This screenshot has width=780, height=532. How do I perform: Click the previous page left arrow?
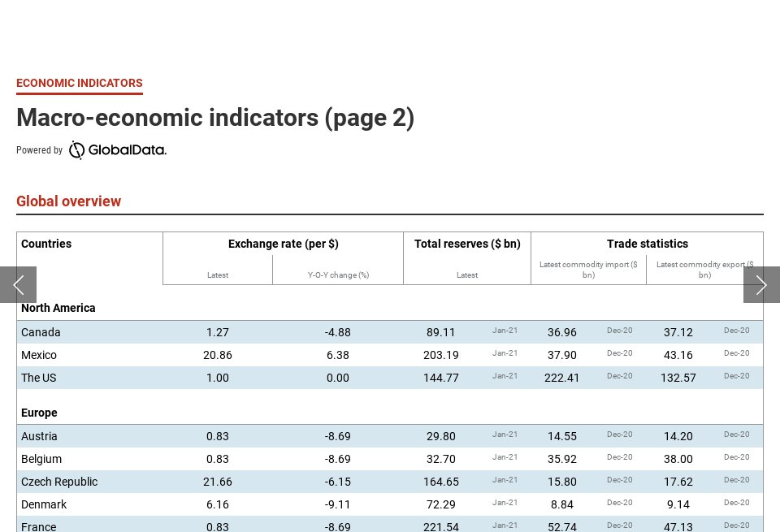click(18, 284)
